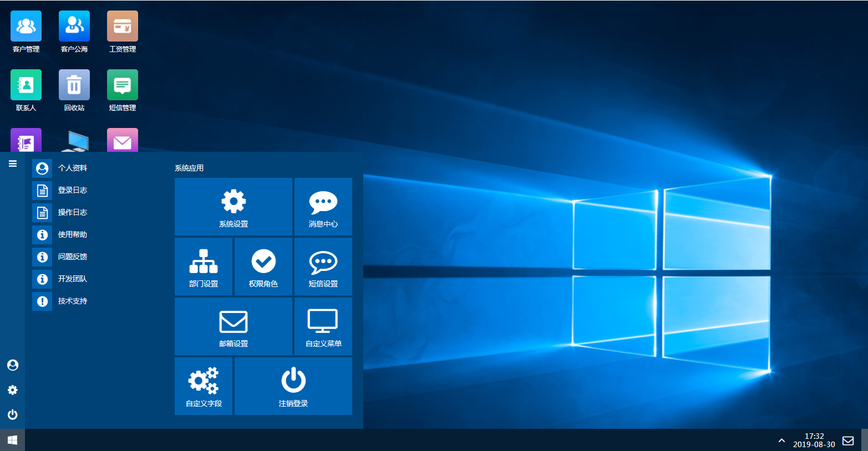The height and width of the screenshot is (451, 868).
Task: Click the show desktop strip at taskbar edge
Action: point(865,440)
